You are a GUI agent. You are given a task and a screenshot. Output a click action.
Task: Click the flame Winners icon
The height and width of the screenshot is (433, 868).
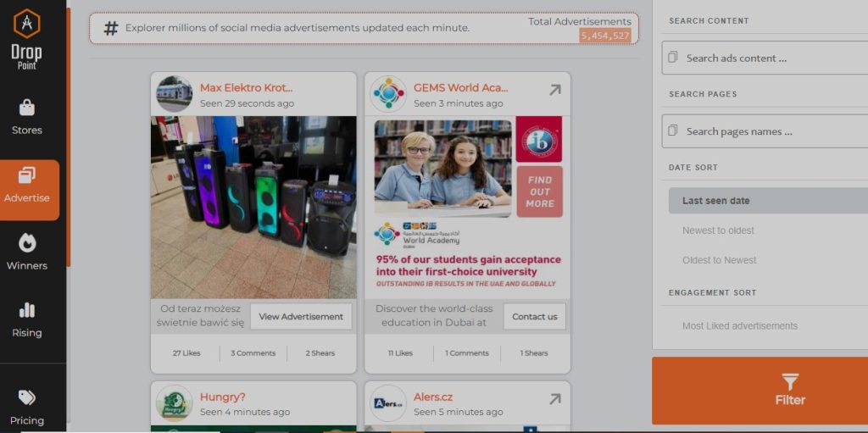coord(26,242)
